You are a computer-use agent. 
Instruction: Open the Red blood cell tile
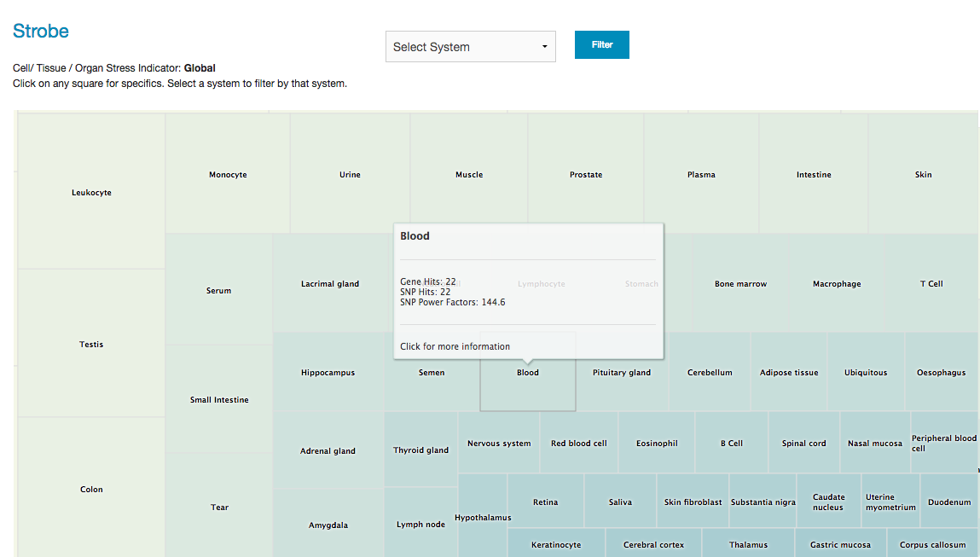pos(579,444)
